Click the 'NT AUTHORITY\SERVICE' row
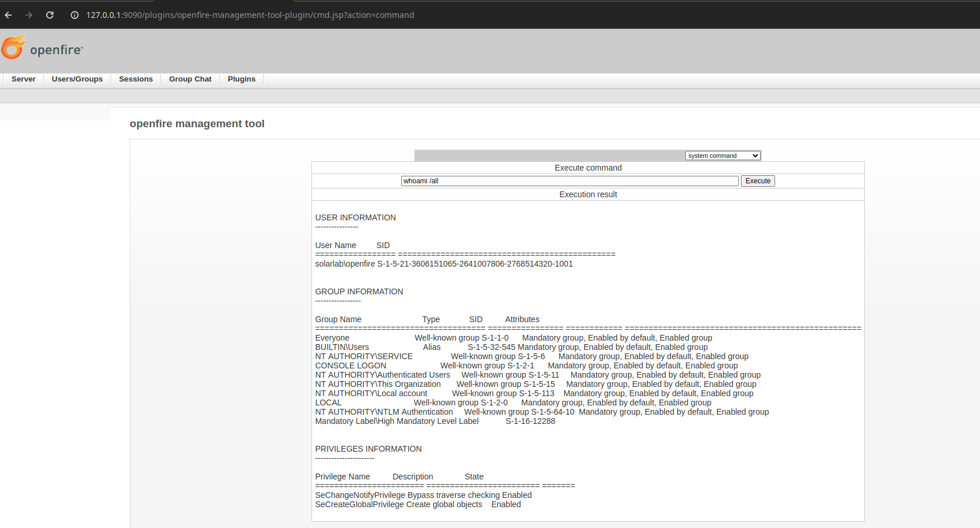The height and width of the screenshot is (528, 980). point(531,356)
